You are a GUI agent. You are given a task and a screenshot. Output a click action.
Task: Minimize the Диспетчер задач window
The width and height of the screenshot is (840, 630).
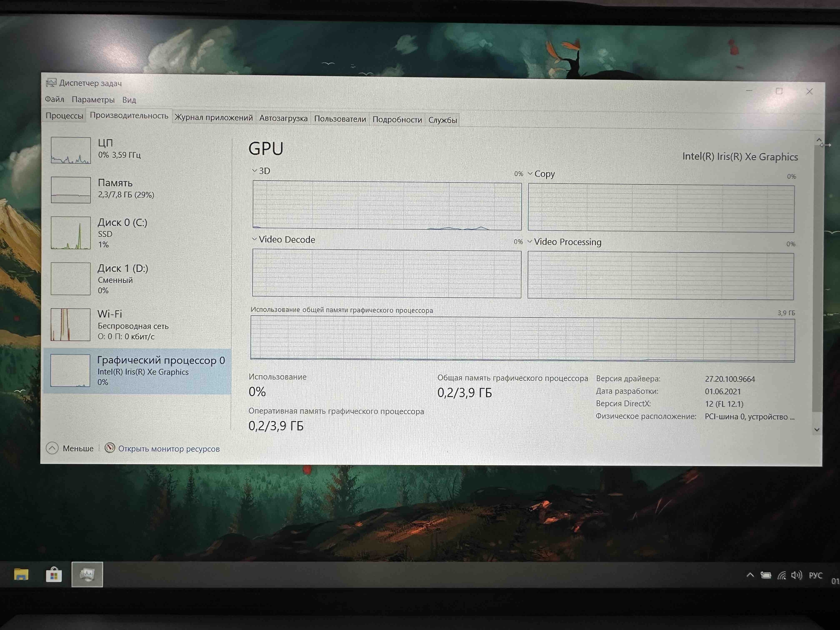click(749, 91)
